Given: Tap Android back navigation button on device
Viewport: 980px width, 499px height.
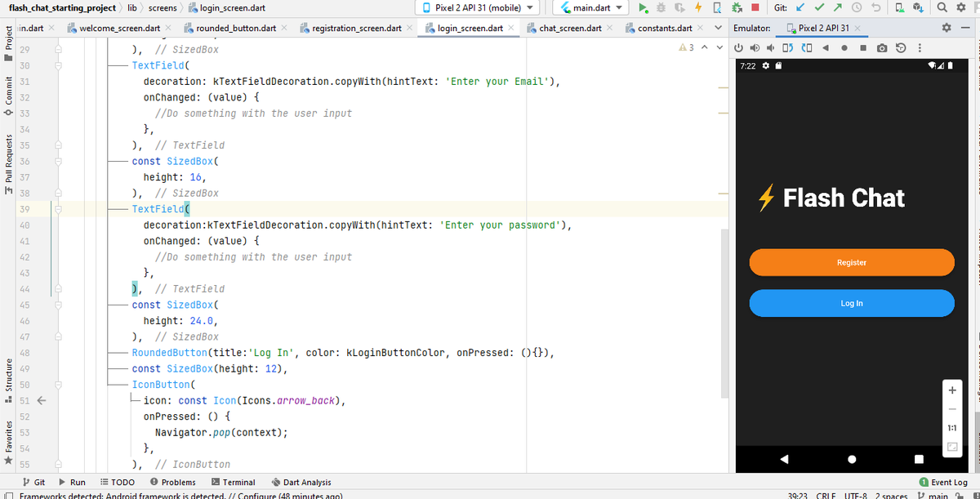Looking at the screenshot, I should (x=785, y=459).
